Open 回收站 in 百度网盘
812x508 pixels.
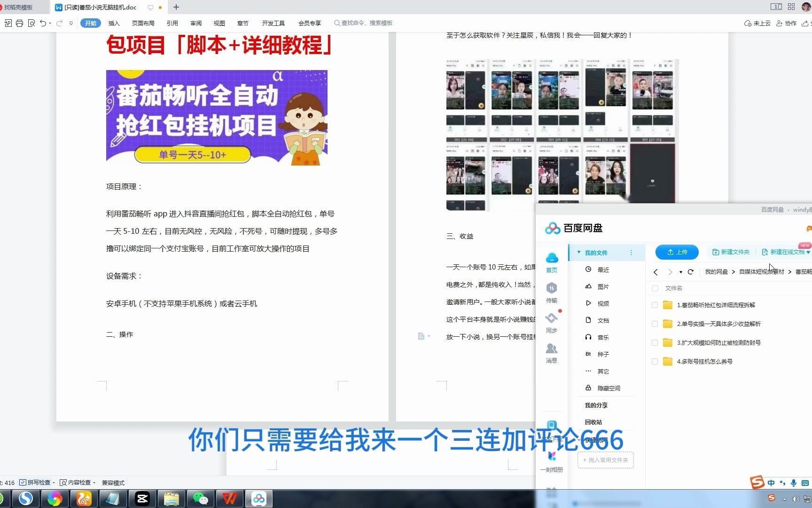tap(593, 422)
